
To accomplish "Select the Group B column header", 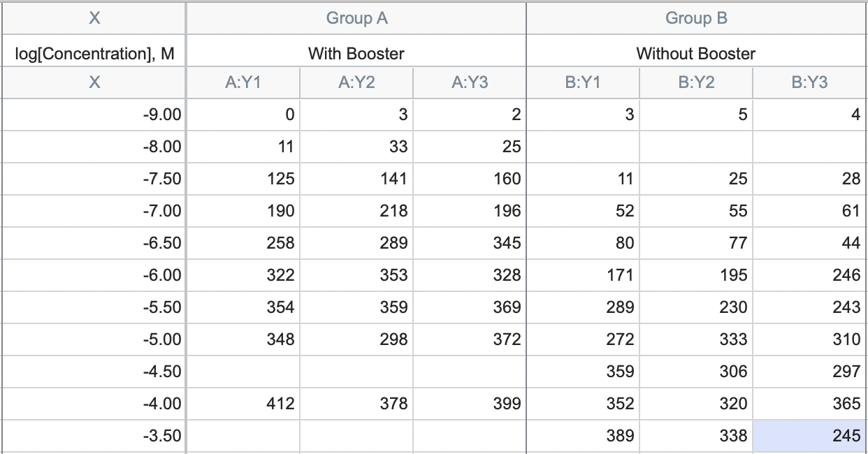I will coord(696,18).
